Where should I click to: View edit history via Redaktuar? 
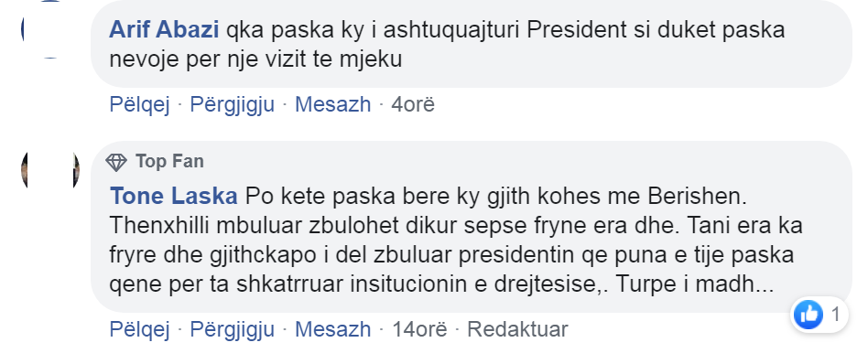click(517, 329)
